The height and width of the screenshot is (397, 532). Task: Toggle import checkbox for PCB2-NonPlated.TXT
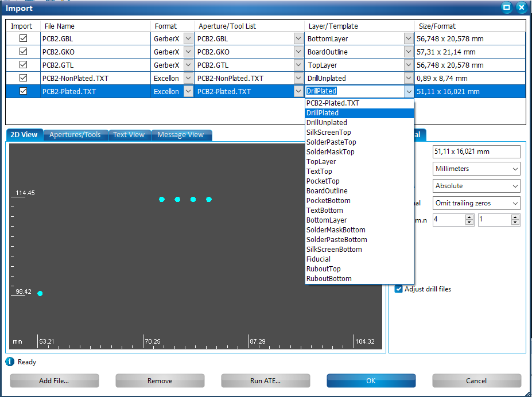click(x=24, y=78)
